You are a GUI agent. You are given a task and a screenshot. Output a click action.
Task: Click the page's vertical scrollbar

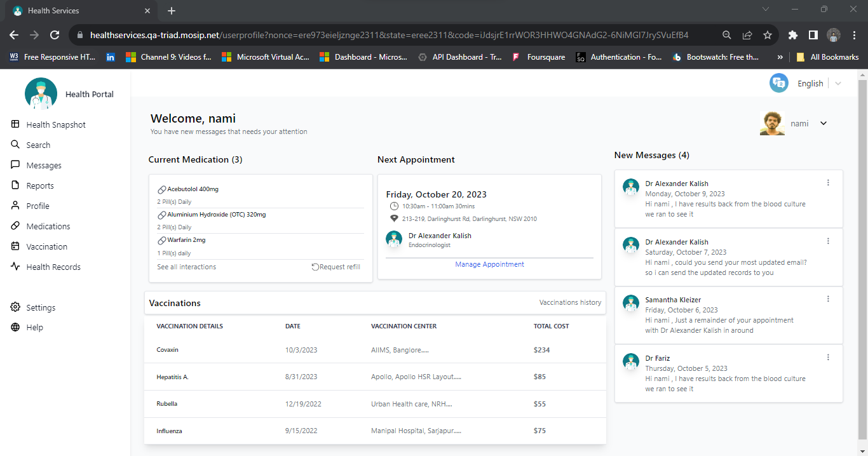862,254
